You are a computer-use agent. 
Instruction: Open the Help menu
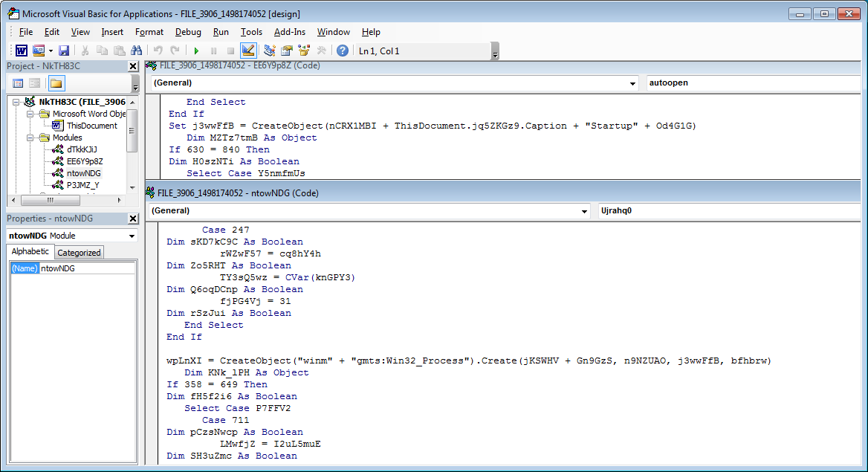click(371, 32)
